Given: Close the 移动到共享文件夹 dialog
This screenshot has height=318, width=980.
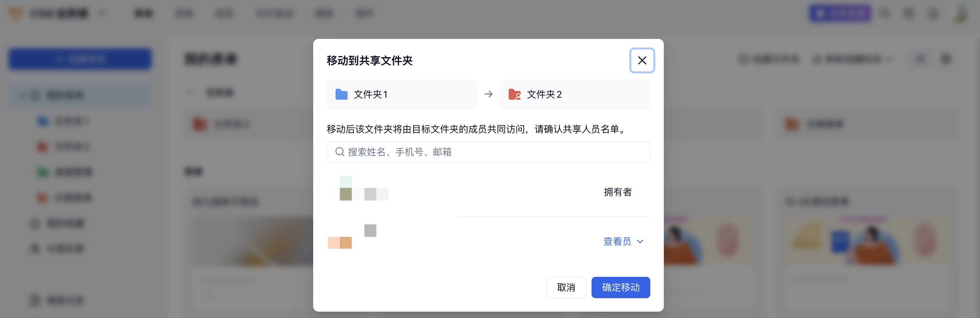Looking at the screenshot, I should pyautogui.click(x=642, y=60).
